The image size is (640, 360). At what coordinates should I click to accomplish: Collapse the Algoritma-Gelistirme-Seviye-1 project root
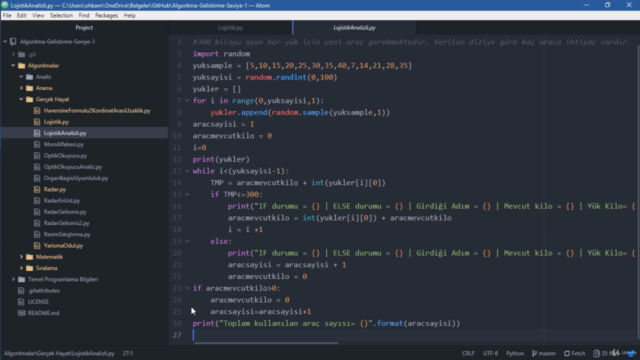(5, 42)
